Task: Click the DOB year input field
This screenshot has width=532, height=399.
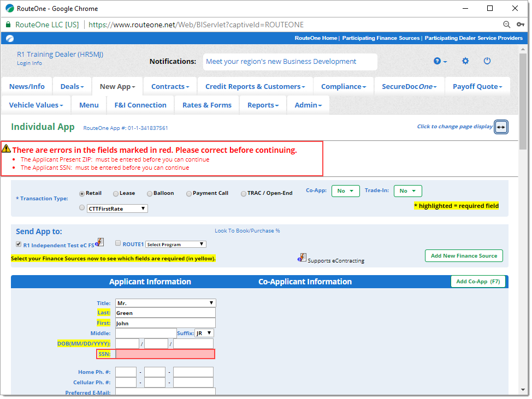Action: [x=193, y=343]
